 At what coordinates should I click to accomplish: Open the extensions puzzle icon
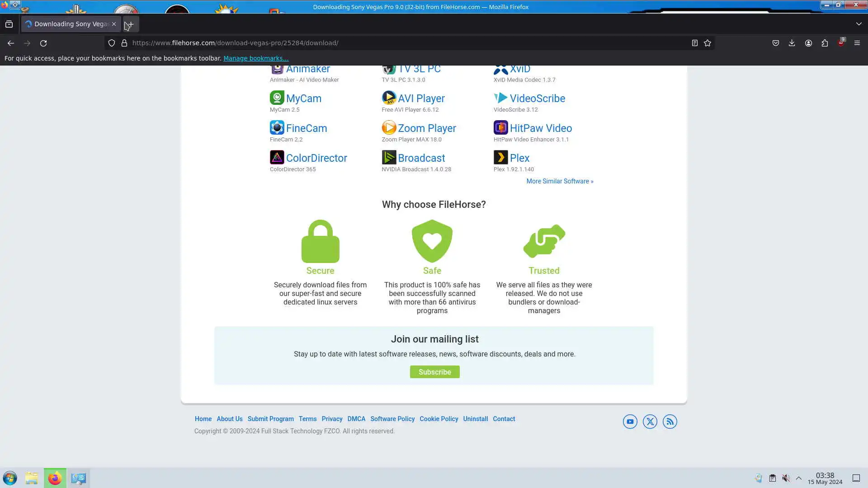coord(825,43)
